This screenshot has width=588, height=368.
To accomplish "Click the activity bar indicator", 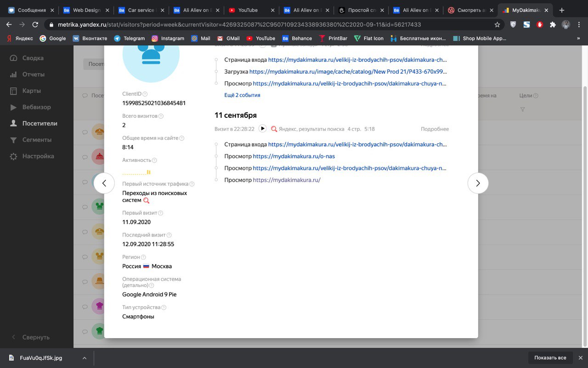I will 136,172.
